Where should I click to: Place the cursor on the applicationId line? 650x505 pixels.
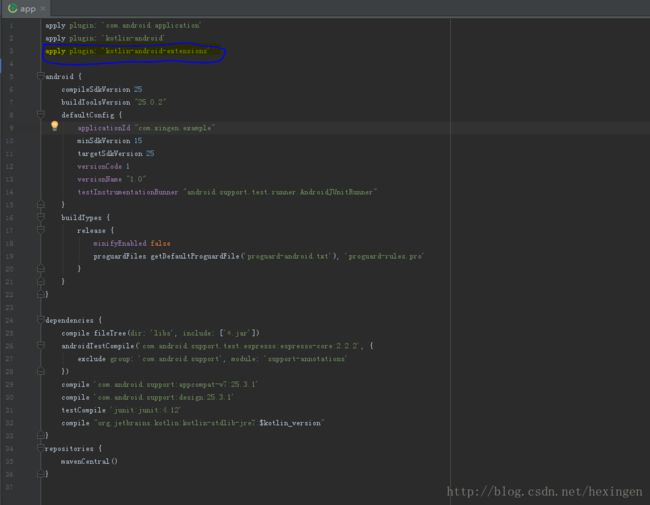click(146, 128)
